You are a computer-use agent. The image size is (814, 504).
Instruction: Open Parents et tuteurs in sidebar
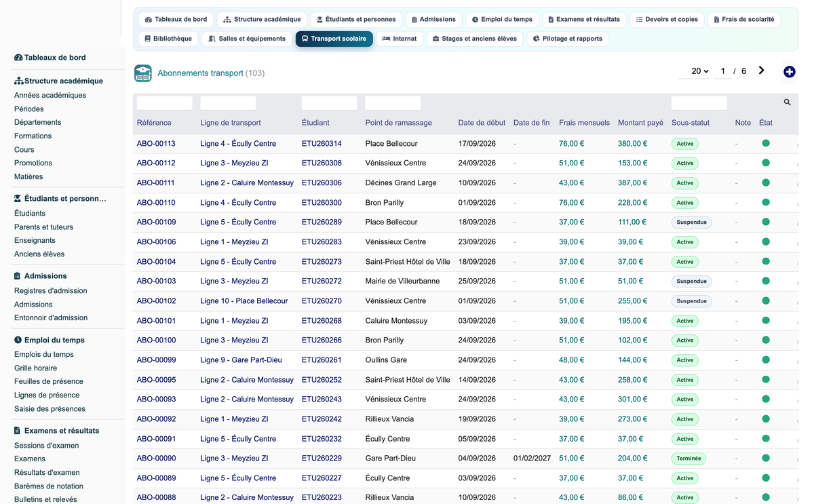(x=43, y=227)
